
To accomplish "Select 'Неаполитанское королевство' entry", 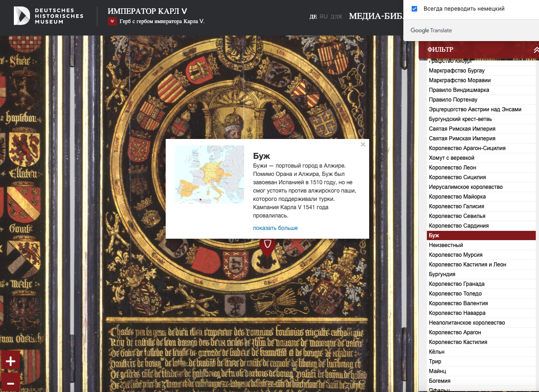I will [481, 323].
